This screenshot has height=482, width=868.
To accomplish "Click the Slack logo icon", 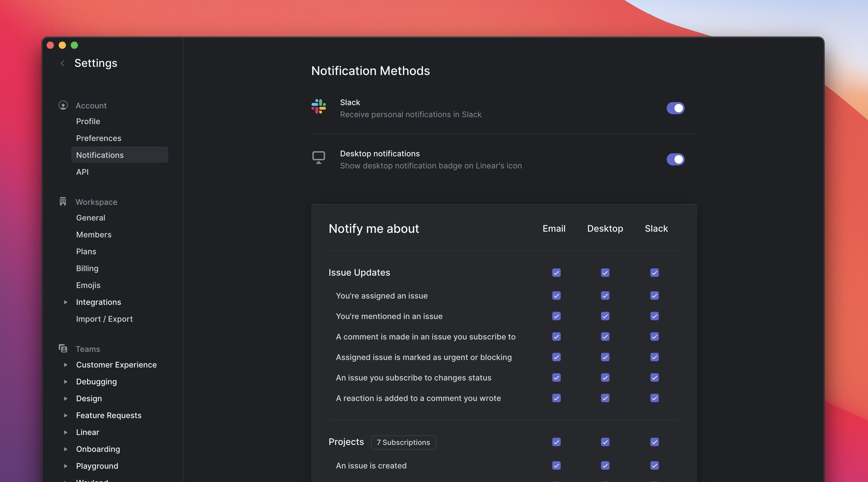I will click(318, 107).
